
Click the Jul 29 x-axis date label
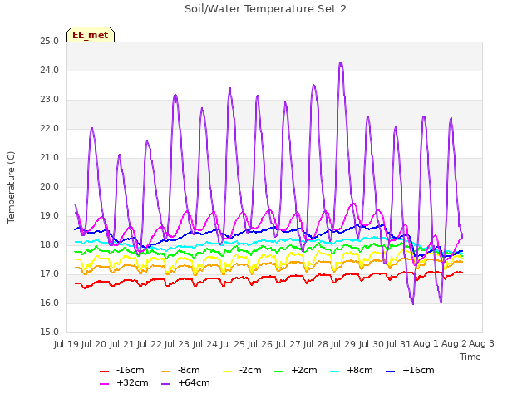pyautogui.click(x=343, y=344)
